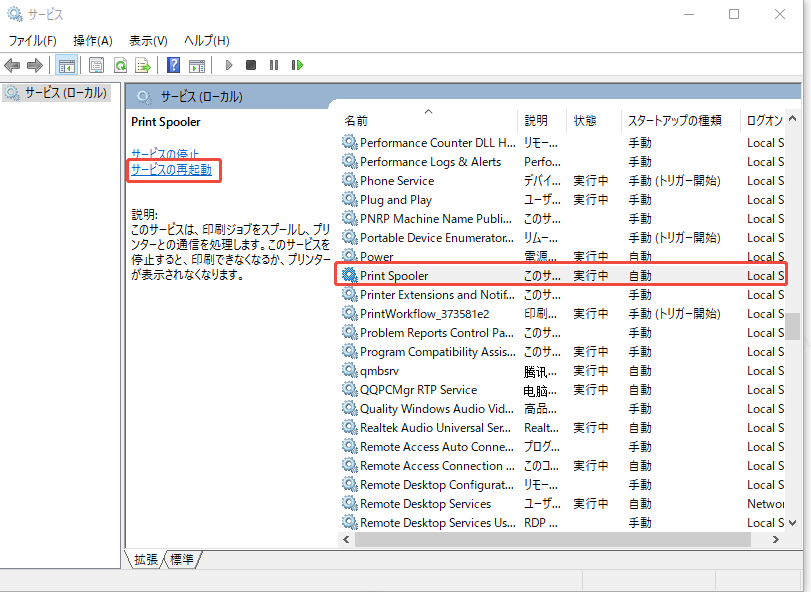Click the list scroll up arrow
This screenshot has height=592, width=811.
pos(792,119)
